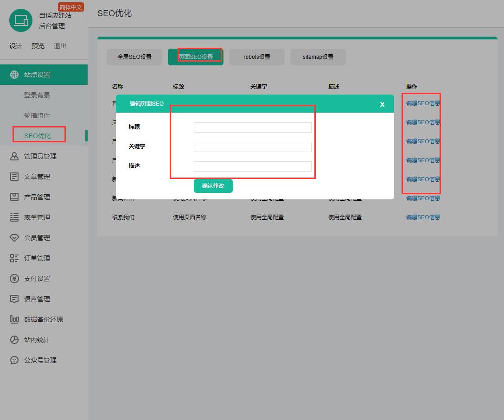Select the 描述 input field
The height and width of the screenshot is (420, 504).
point(252,166)
